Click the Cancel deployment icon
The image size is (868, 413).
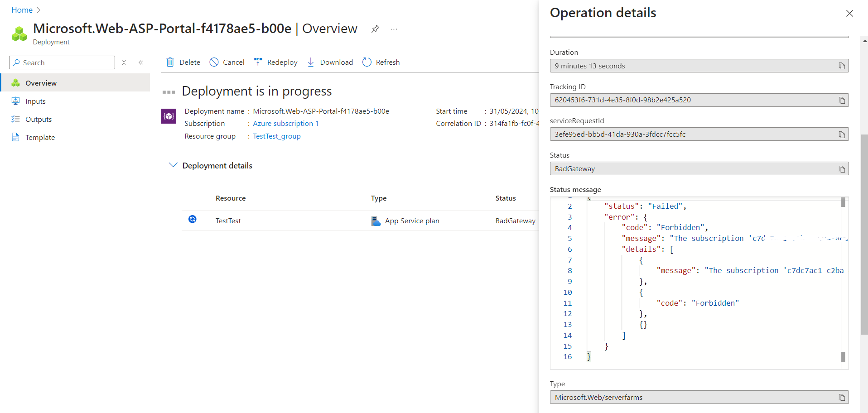[x=214, y=62]
